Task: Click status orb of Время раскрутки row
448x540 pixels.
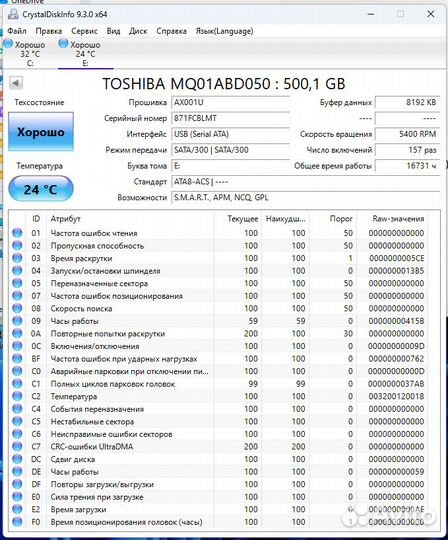Action: (x=17, y=258)
